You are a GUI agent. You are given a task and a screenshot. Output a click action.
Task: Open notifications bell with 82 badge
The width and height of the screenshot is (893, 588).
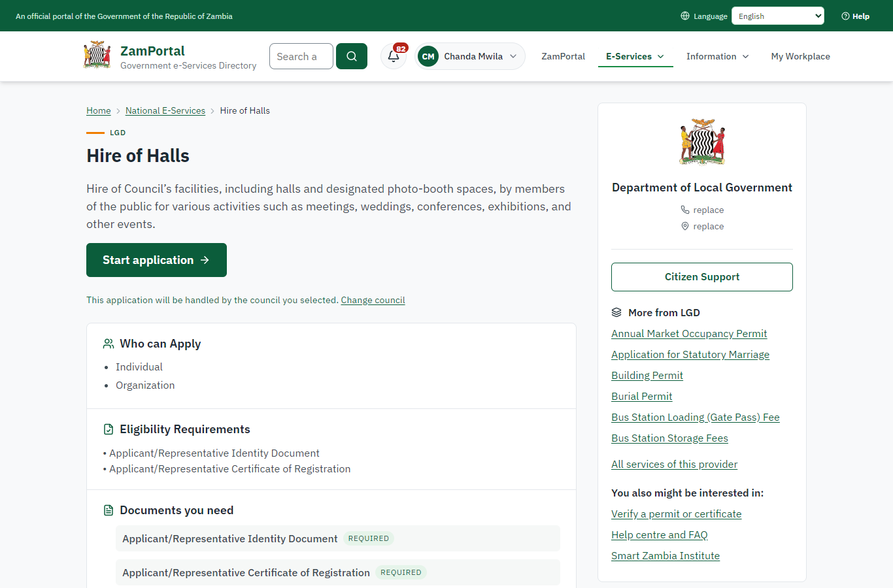tap(394, 56)
